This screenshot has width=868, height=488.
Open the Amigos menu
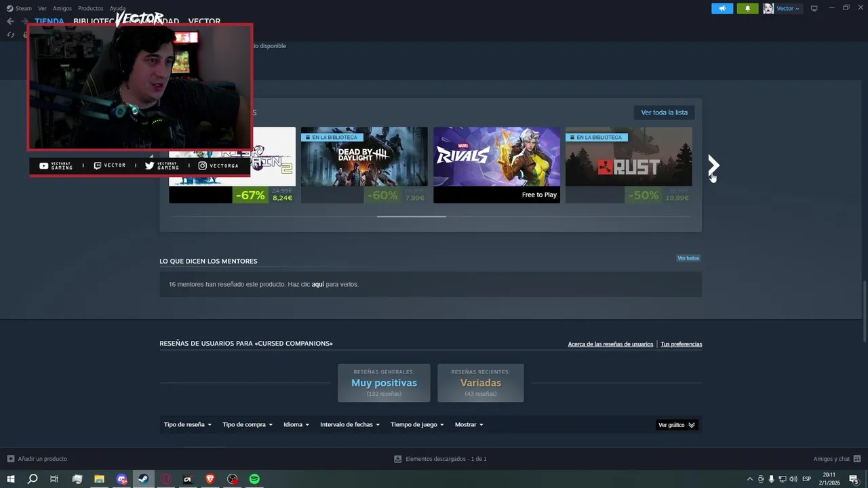[x=62, y=8]
